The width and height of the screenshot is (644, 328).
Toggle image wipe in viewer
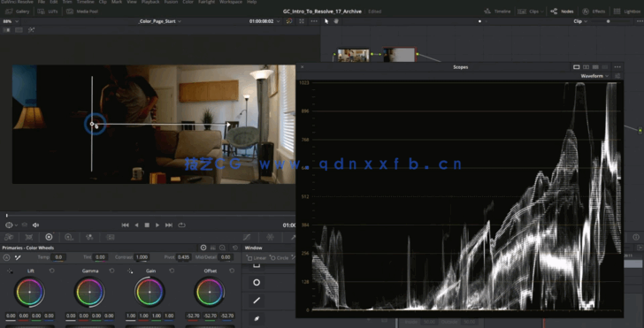6,30
